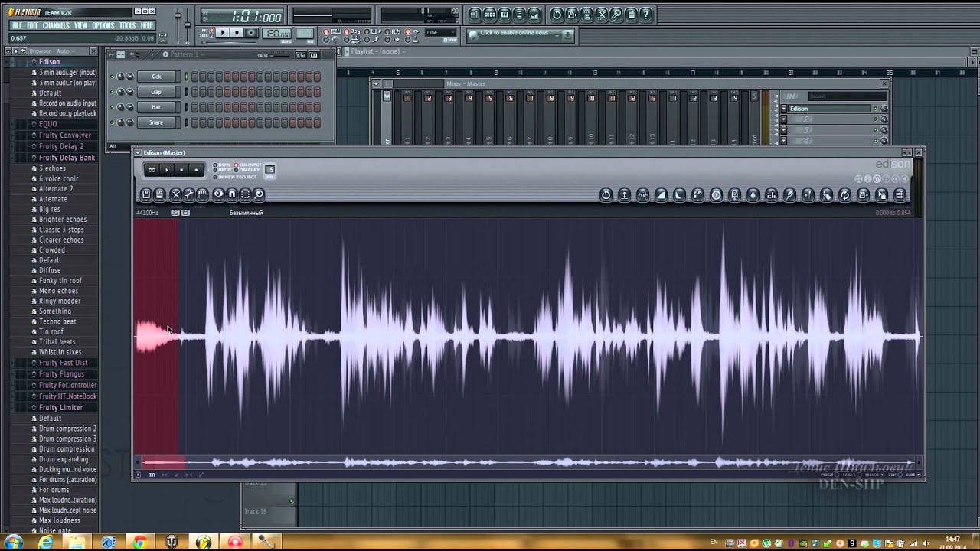Click the tempo display field
The width and height of the screenshot is (980, 551).
point(276,34)
